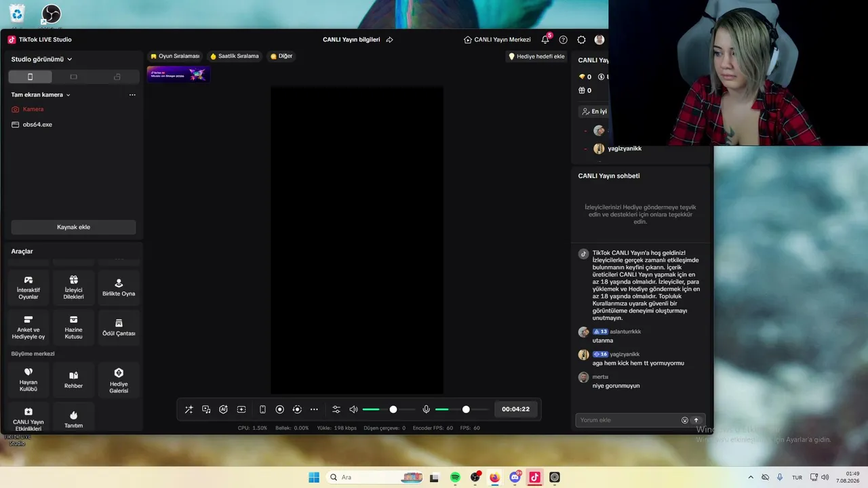This screenshot has height=488, width=868.
Task: Mute the speaker output
Action: 353,409
